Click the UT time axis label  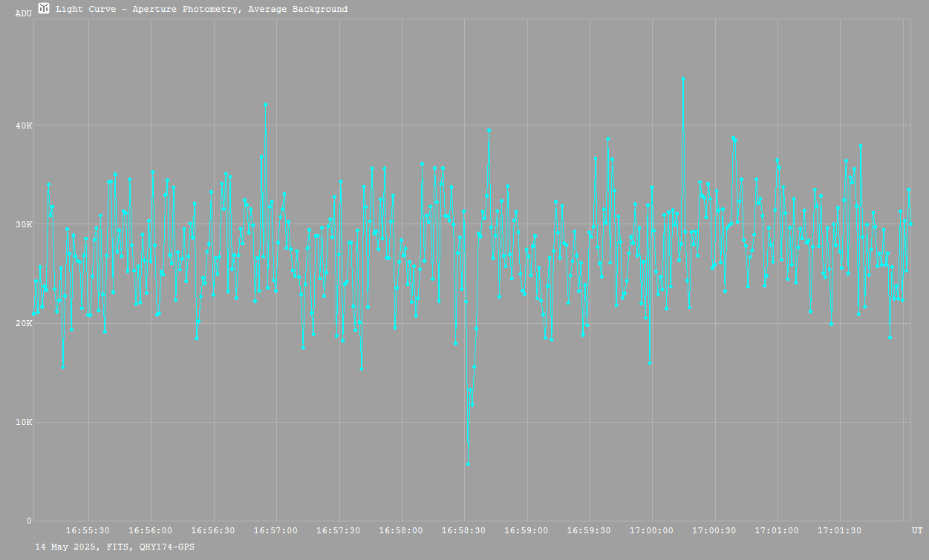click(917, 530)
